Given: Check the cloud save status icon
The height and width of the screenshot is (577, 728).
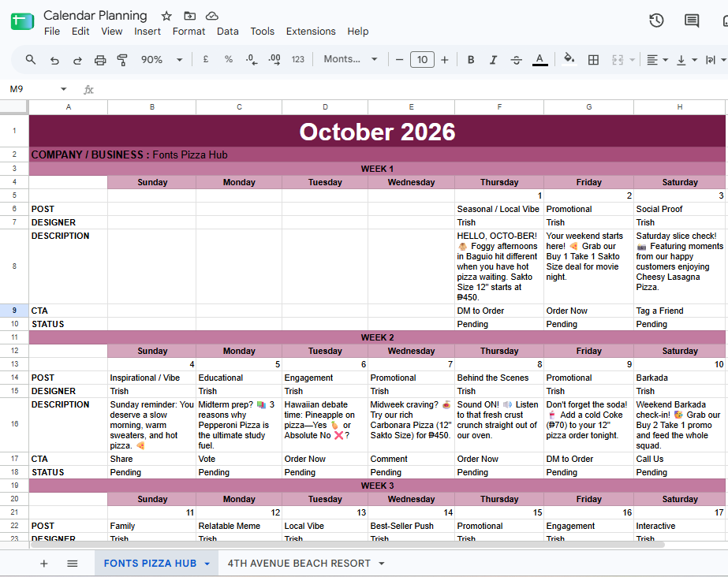Looking at the screenshot, I should tap(211, 17).
